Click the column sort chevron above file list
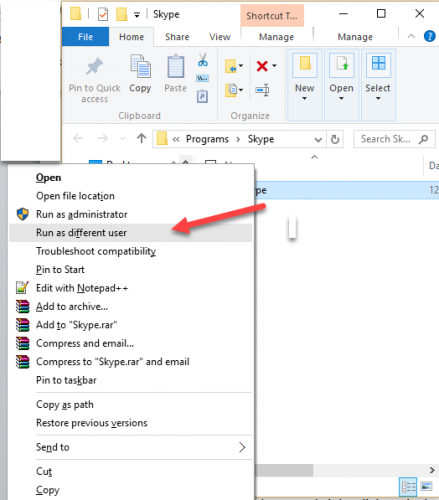 (x=314, y=157)
